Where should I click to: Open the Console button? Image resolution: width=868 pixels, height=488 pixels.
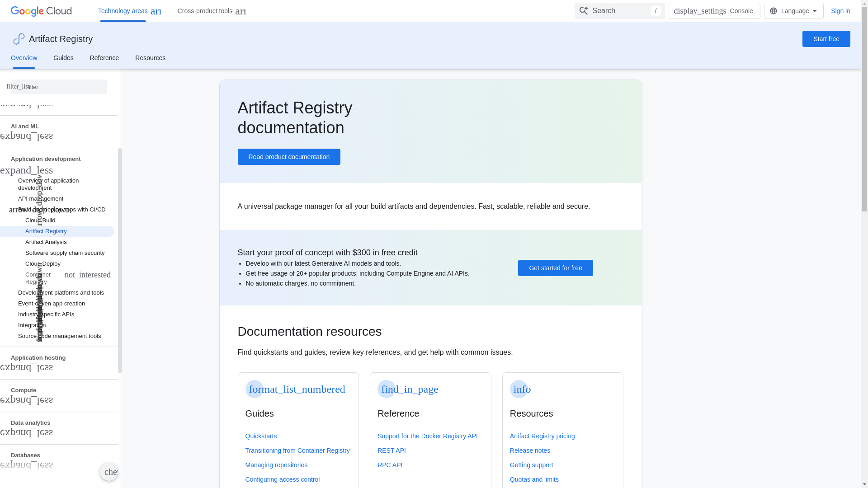click(x=714, y=11)
